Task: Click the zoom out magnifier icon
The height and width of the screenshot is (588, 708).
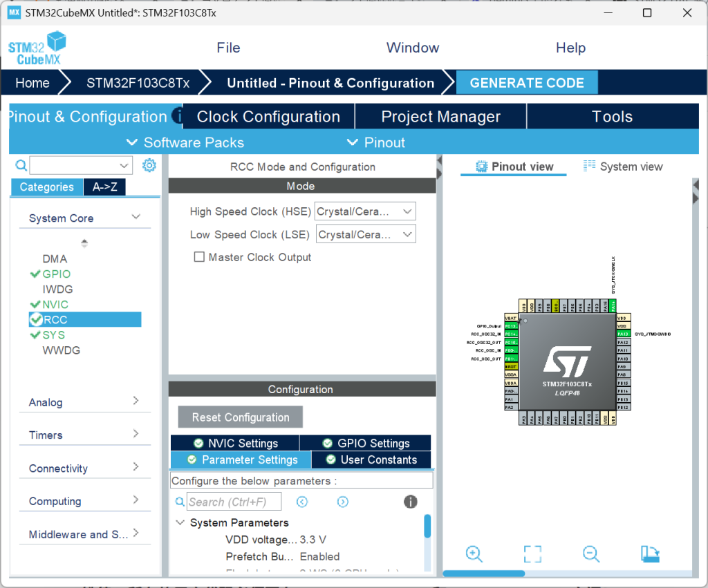Action: [590, 553]
